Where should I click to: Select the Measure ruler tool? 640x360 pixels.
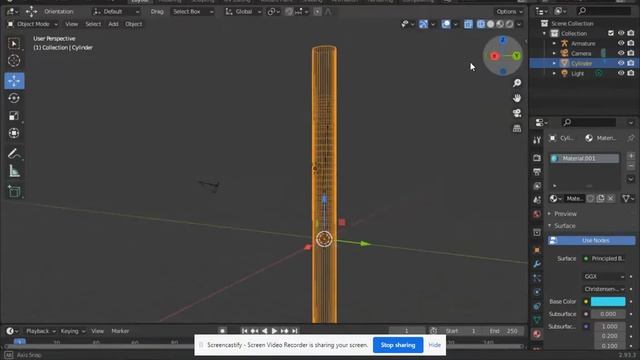click(x=14, y=171)
